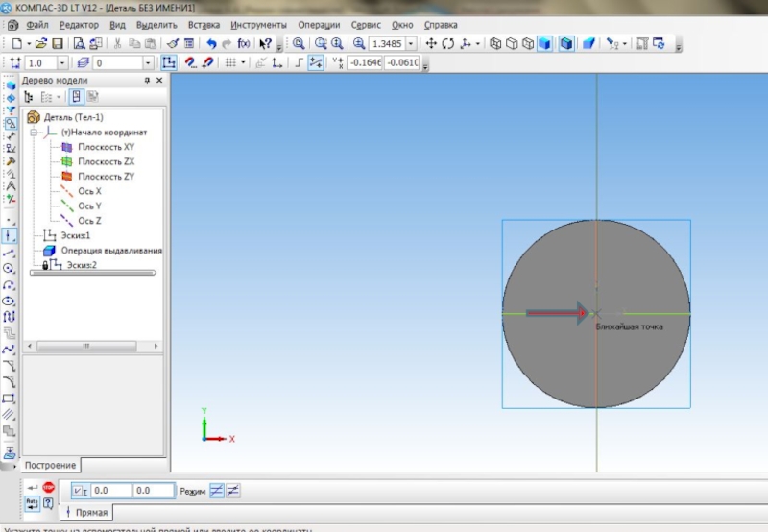Switch to the Построение tab

point(51,465)
